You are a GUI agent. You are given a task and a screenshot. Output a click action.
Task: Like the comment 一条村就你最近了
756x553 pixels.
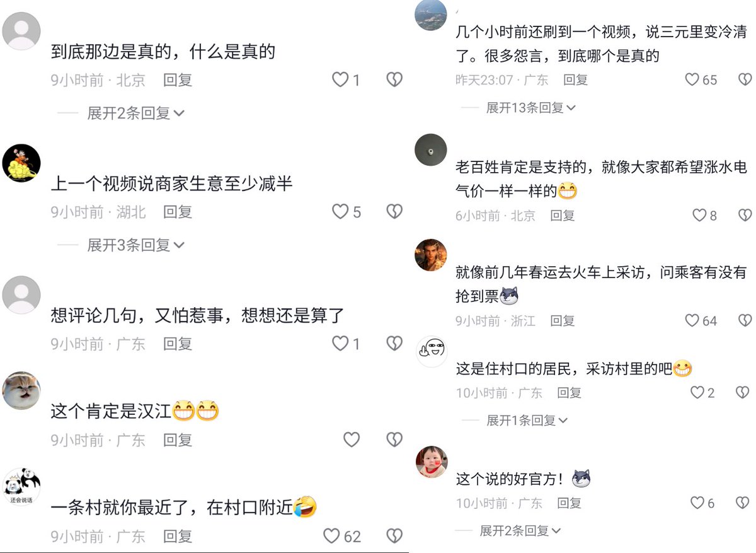tap(331, 537)
